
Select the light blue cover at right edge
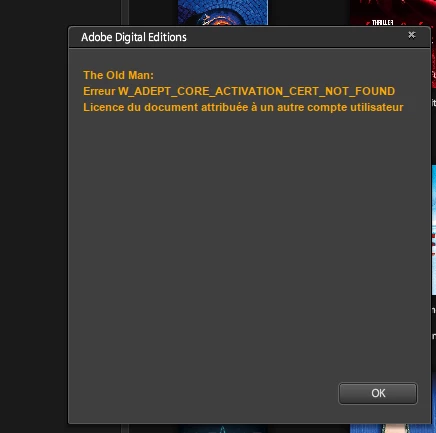(434, 230)
